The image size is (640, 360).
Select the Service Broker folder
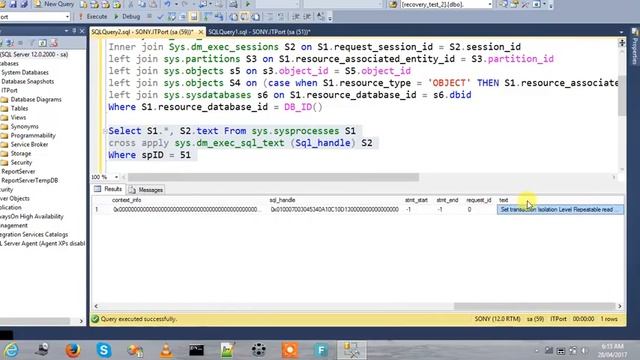point(29,144)
